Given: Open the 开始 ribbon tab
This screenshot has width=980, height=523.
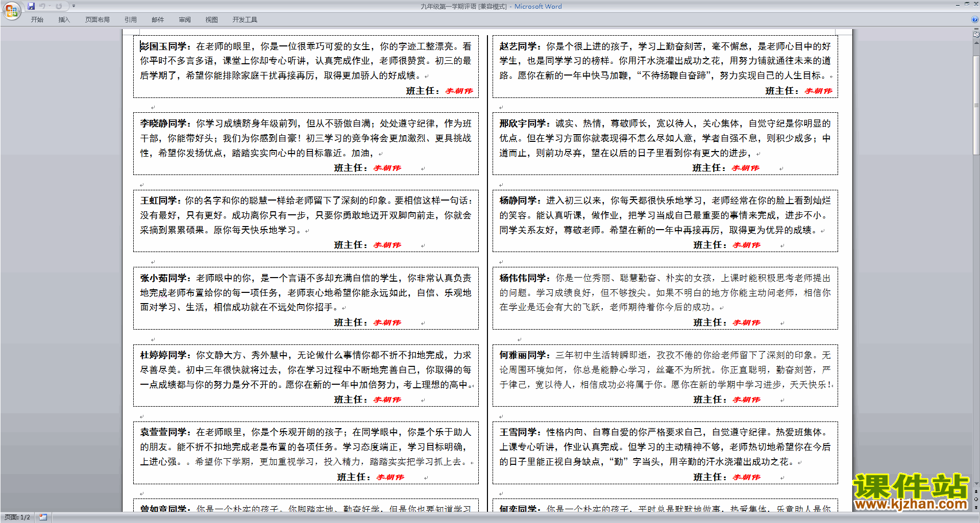Looking at the screenshot, I should click(x=37, y=20).
